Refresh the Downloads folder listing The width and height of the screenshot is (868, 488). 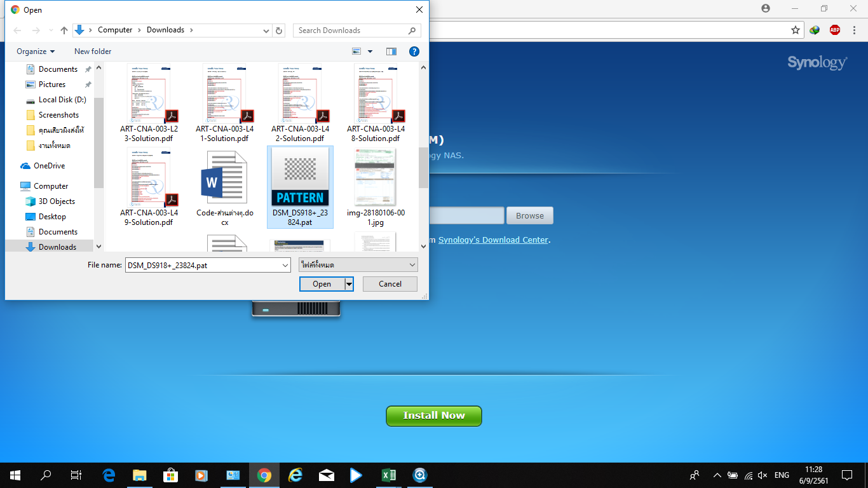tap(279, 30)
